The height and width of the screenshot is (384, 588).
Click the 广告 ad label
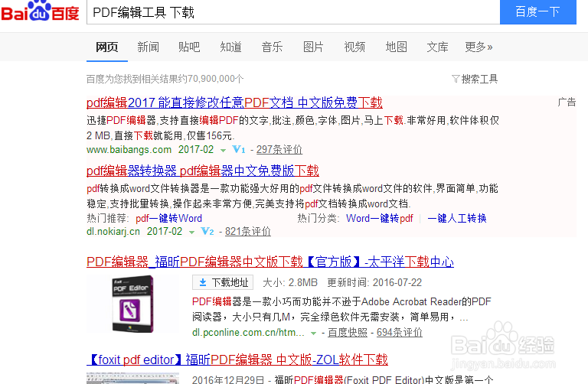click(x=567, y=102)
